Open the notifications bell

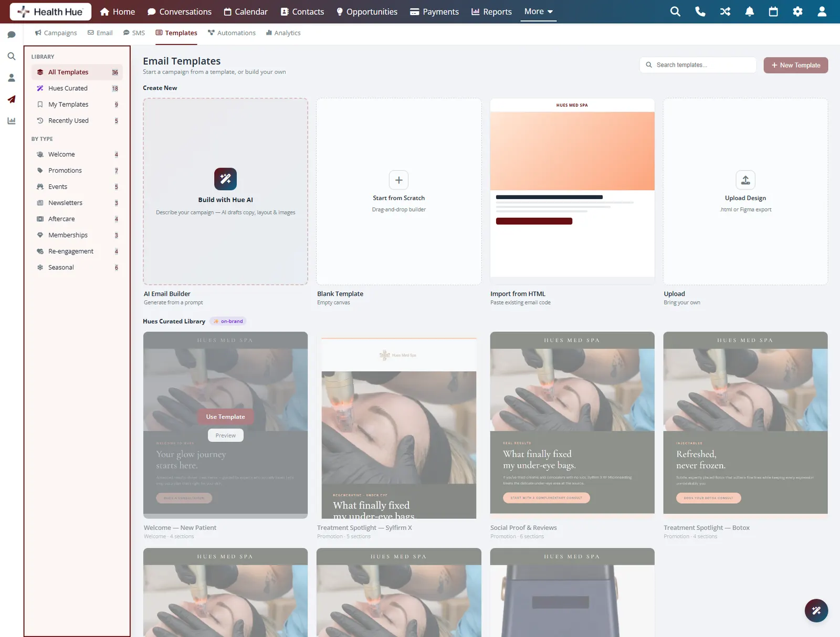point(750,12)
